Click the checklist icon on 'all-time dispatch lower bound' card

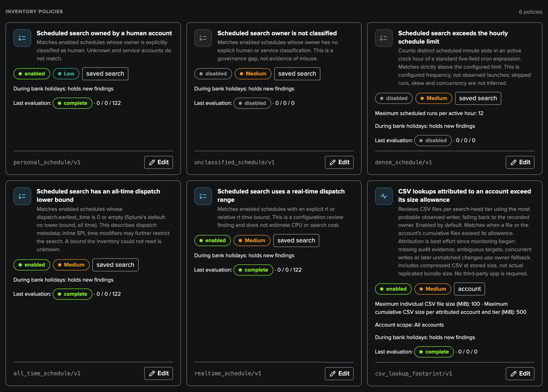(22, 196)
